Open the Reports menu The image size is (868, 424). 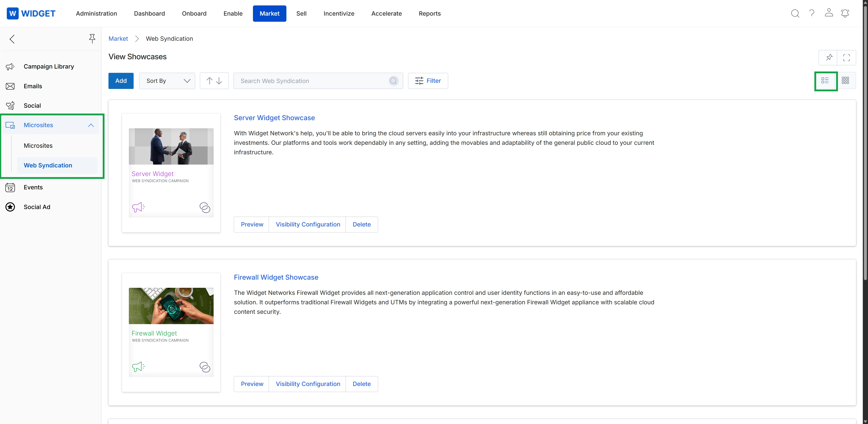coord(430,14)
